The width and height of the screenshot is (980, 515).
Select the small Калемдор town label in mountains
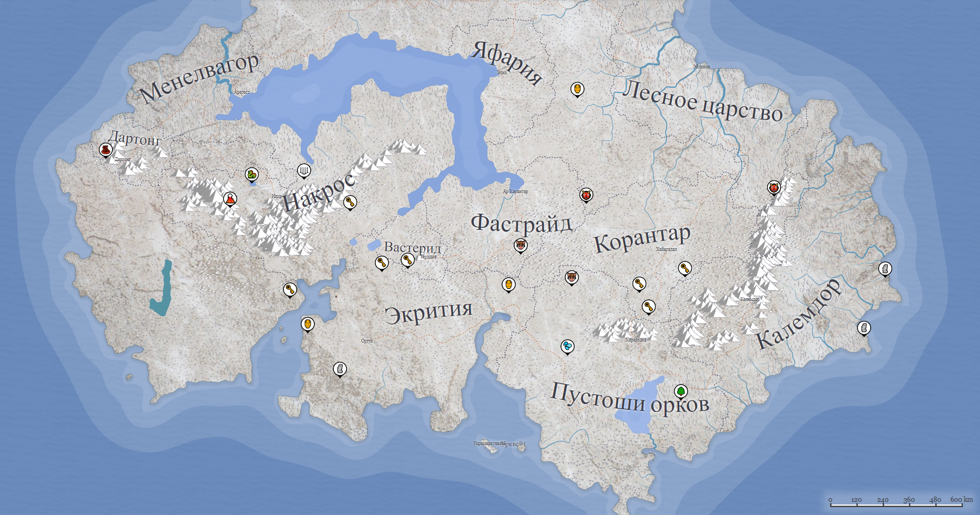750,299
